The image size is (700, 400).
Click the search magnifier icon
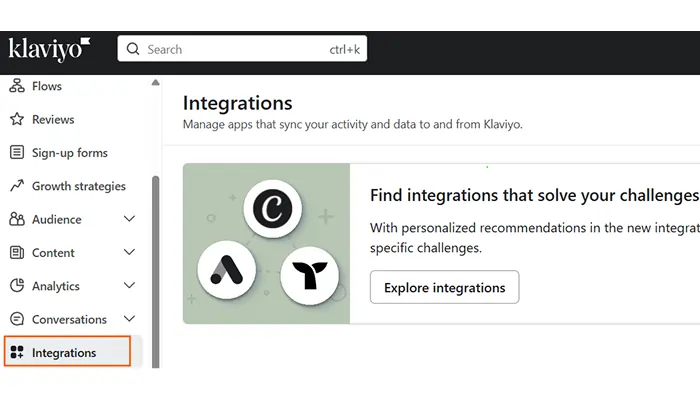[133, 49]
